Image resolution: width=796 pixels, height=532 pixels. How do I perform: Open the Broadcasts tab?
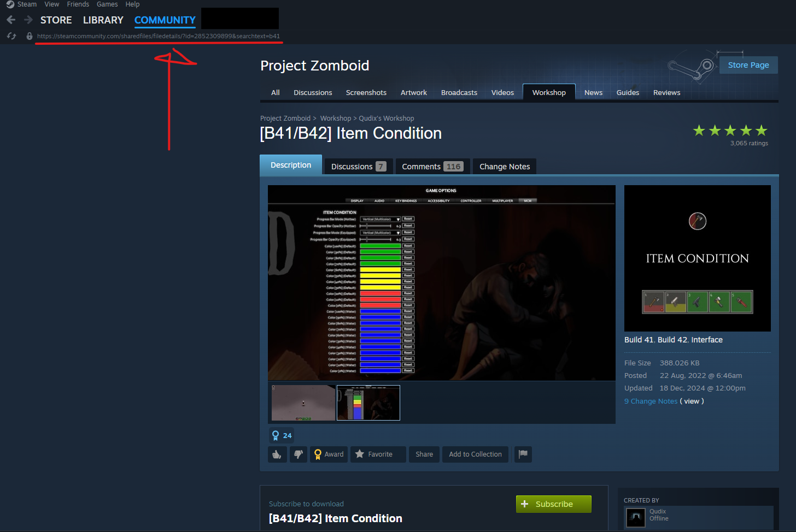459,93
